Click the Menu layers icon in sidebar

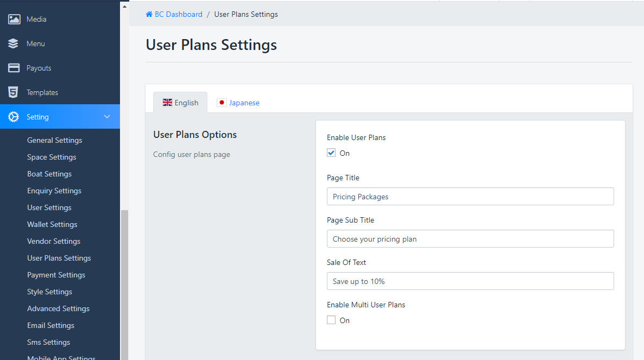(14, 43)
